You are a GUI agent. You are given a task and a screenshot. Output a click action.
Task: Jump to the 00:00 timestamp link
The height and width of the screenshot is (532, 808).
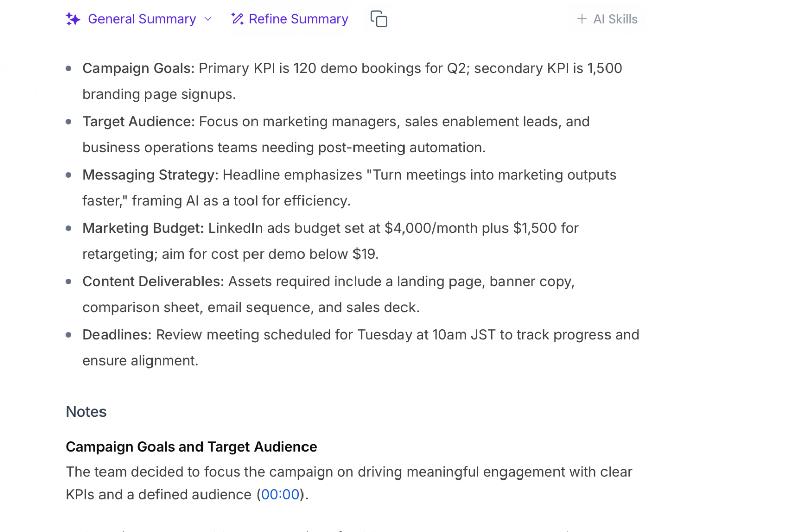point(279,495)
